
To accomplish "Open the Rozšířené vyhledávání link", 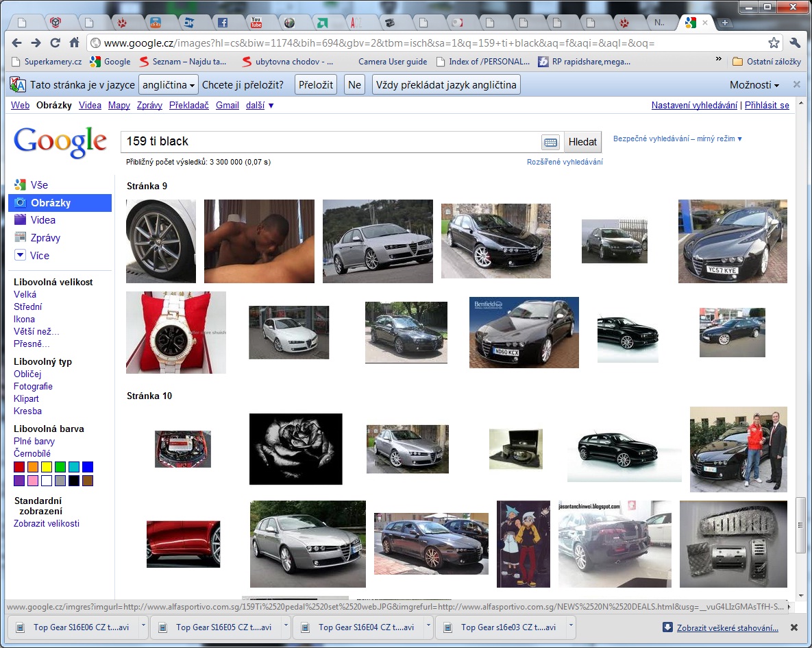I will [565, 163].
